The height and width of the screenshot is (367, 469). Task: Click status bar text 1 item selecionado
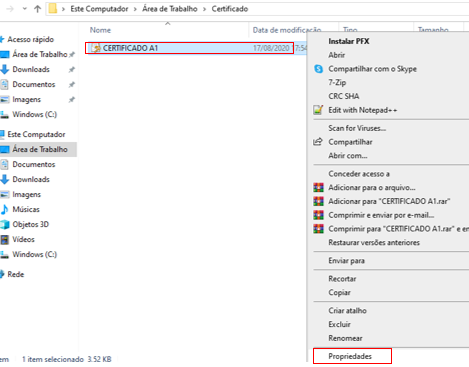(53, 359)
